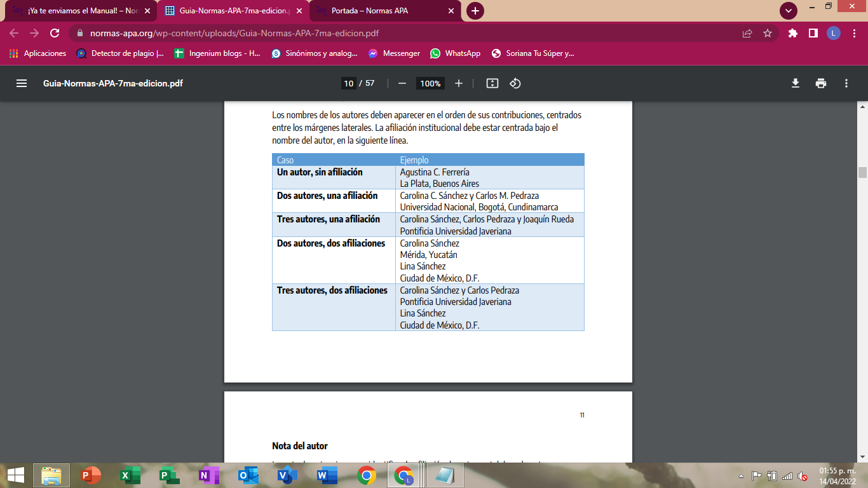Click the vertical scrollbar thumb
868x488 pixels.
pyautogui.click(x=862, y=172)
